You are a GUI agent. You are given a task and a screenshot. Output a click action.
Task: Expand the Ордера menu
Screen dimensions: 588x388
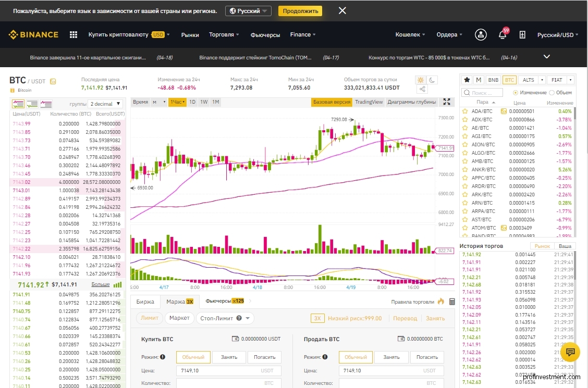point(449,34)
